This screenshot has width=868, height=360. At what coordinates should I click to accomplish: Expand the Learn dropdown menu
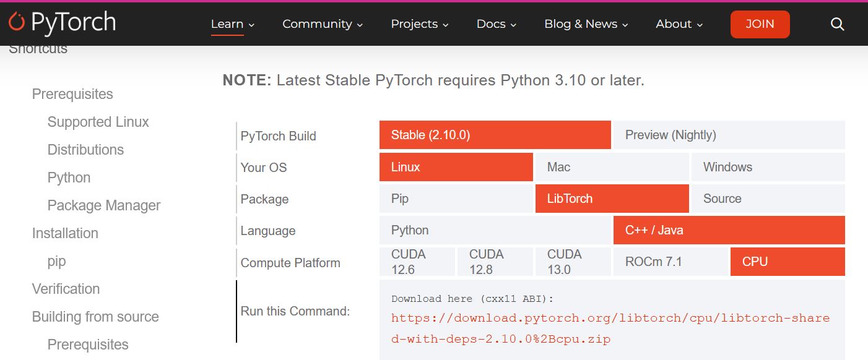tap(232, 24)
